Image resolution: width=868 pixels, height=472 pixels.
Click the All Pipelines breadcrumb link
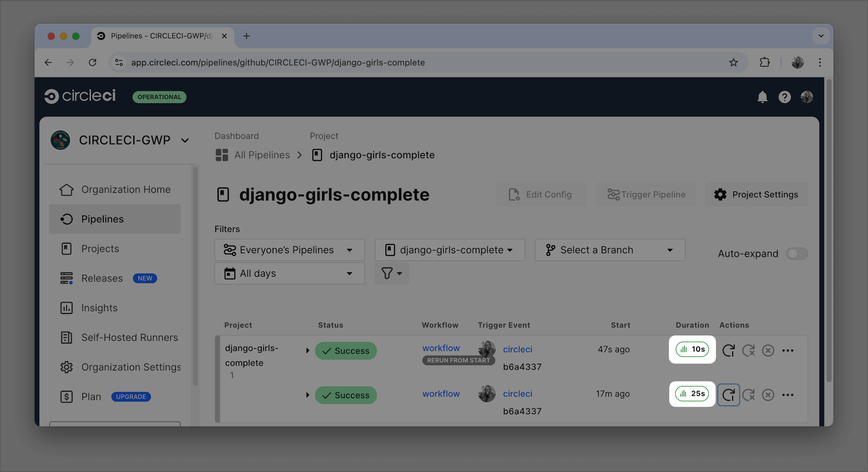[262, 155]
